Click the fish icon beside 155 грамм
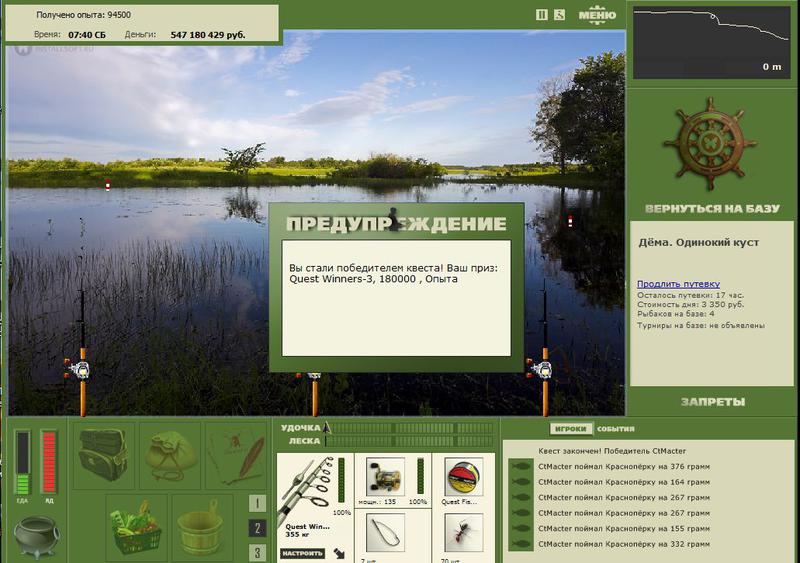The width and height of the screenshot is (800, 563). (520, 528)
